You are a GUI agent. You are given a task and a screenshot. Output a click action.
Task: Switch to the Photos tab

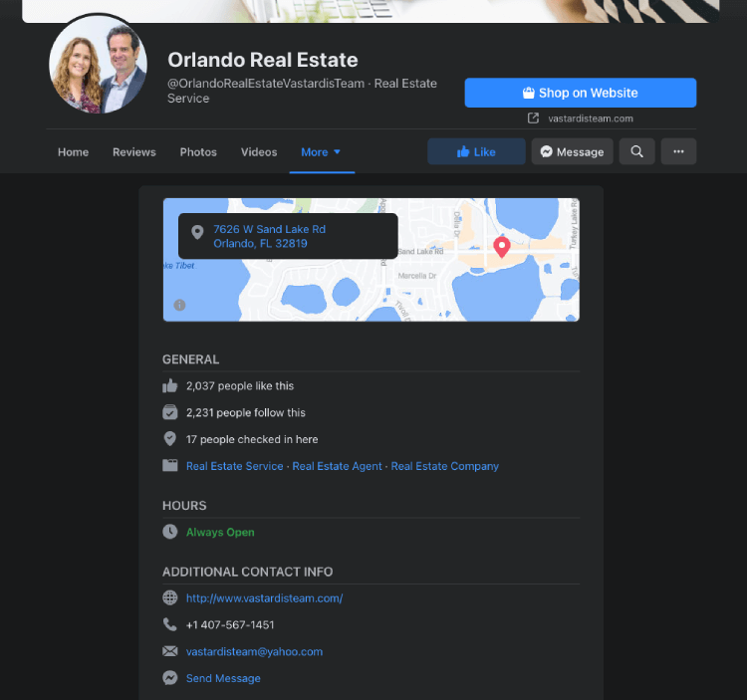tap(198, 152)
